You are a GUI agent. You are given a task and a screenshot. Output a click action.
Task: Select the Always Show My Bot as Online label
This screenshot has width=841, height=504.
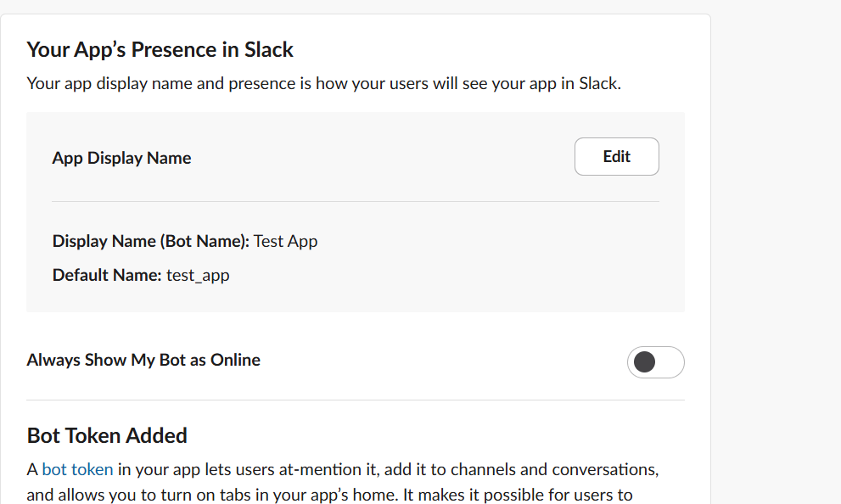(x=143, y=360)
